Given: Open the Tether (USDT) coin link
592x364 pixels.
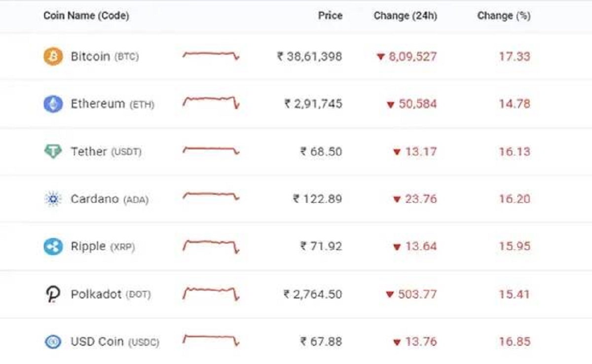Looking at the screenshot, I should click(x=106, y=151).
